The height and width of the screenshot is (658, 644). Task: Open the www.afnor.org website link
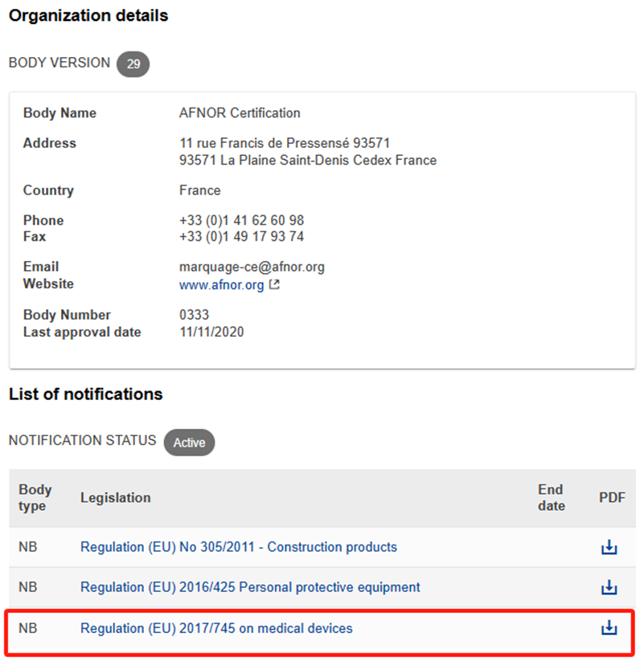[x=222, y=285]
